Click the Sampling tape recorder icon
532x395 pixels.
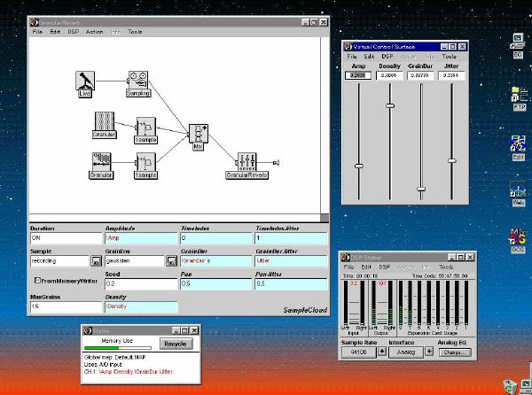click(x=137, y=81)
